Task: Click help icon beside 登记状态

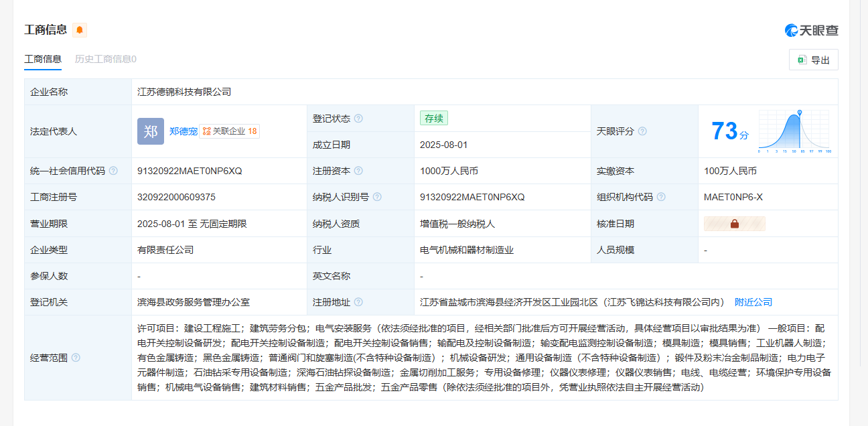Action: pos(358,119)
